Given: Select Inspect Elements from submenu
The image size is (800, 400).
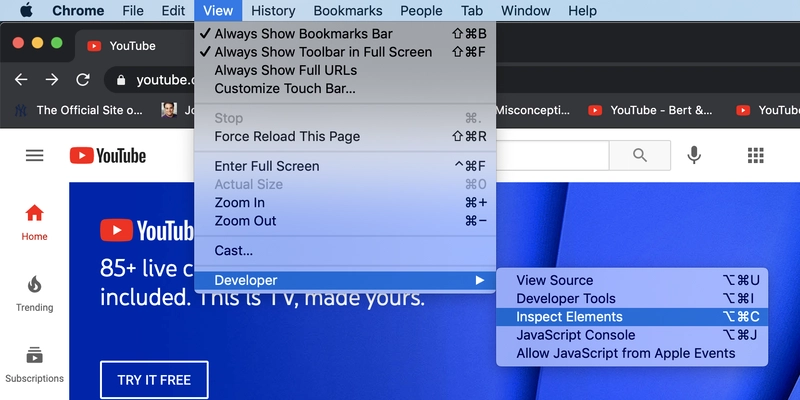Looking at the screenshot, I should tap(569, 317).
